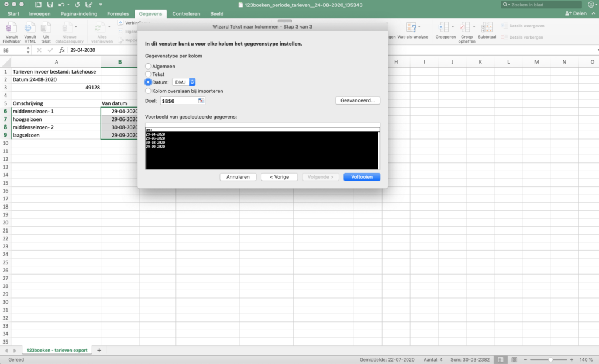Viewport: 599px width, 364px height.
Task: Select Kolom overslaan bij importeren option
Action: [x=148, y=91]
